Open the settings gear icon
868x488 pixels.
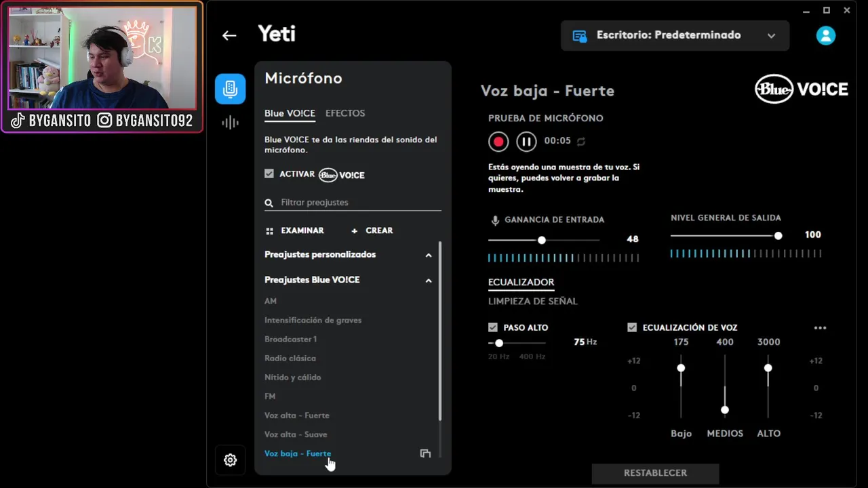tap(230, 460)
